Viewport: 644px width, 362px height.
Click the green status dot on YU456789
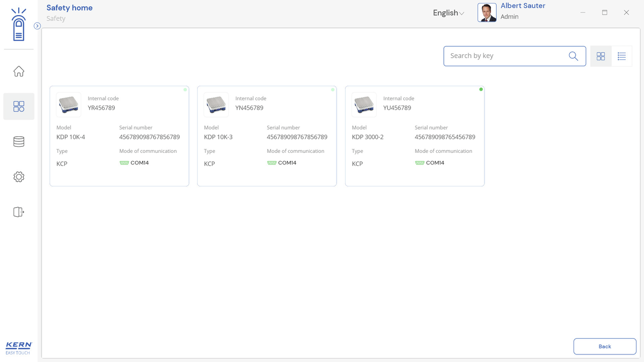[x=481, y=89]
